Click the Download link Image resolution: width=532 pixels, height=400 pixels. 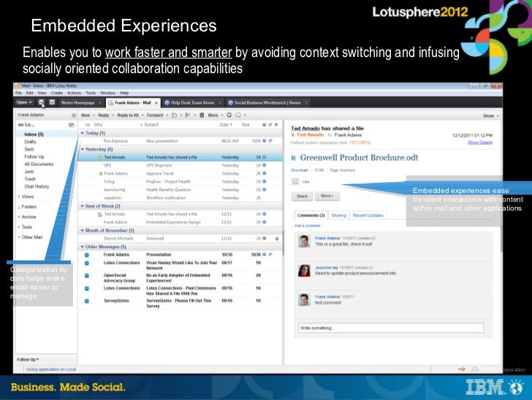click(x=300, y=170)
